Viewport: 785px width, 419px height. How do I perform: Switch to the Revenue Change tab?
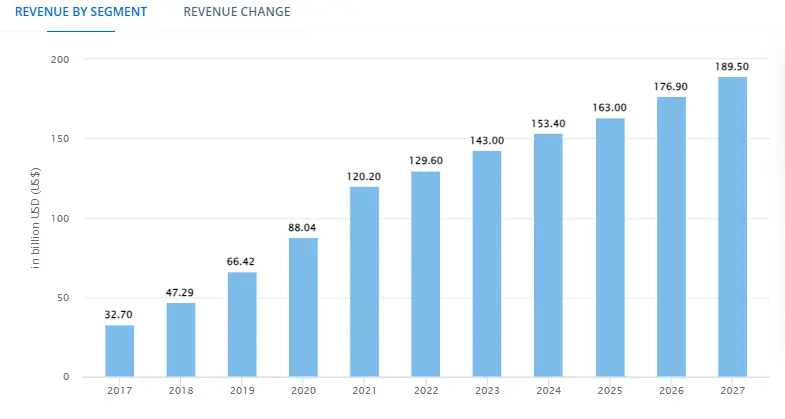237,12
